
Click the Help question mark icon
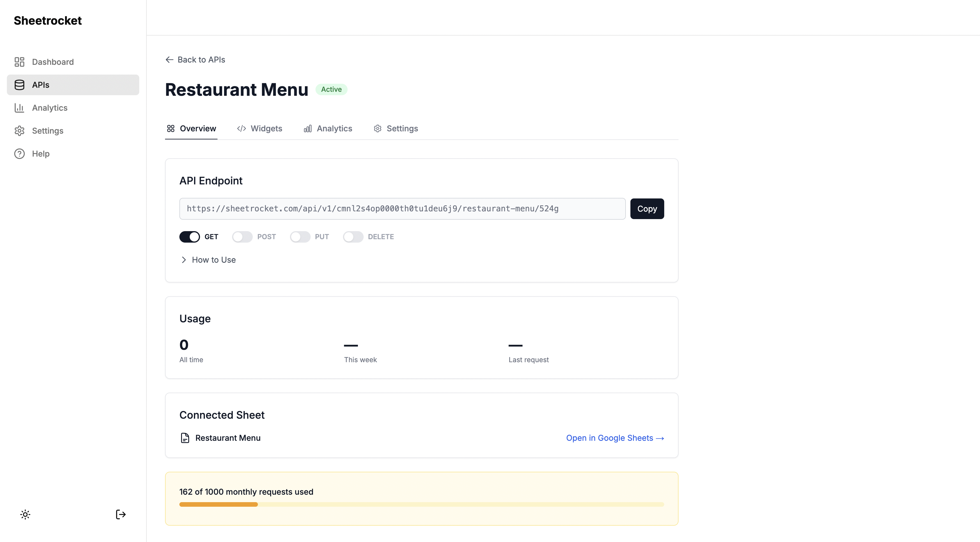coord(19,154)
